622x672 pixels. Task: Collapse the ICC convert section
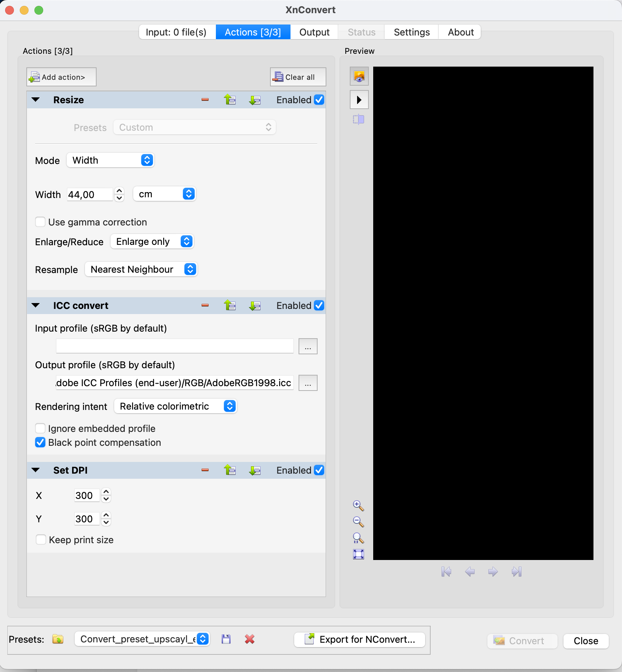[x=35, y=305]
